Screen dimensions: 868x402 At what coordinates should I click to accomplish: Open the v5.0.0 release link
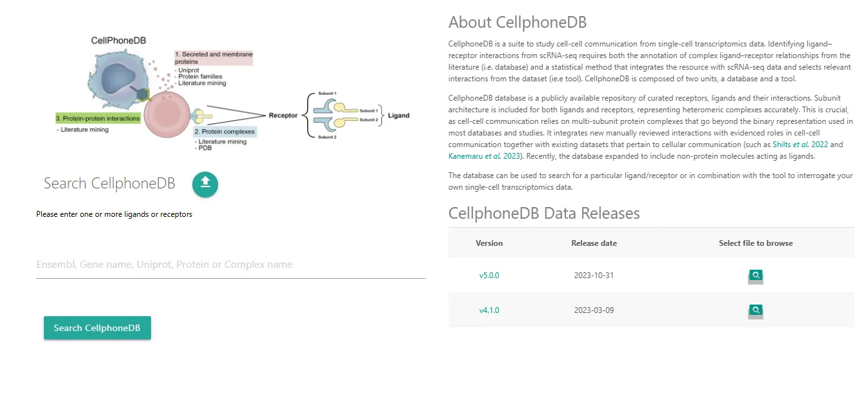(489, 276)
